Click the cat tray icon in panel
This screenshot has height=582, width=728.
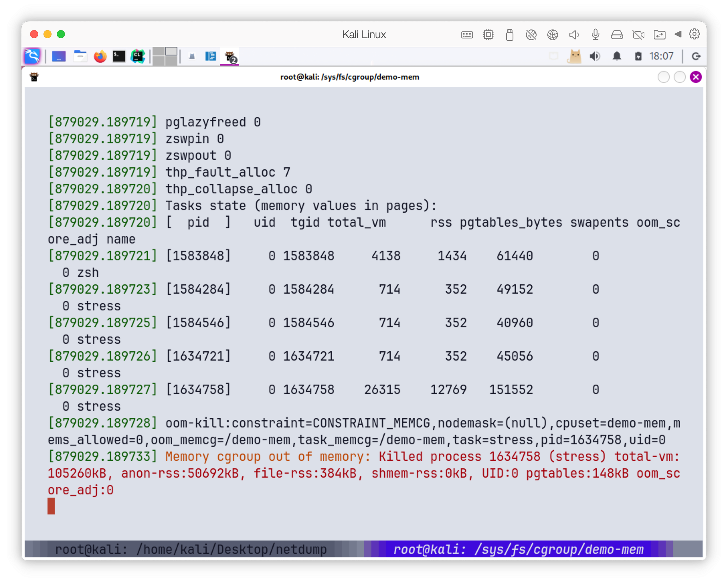[574, 56]
